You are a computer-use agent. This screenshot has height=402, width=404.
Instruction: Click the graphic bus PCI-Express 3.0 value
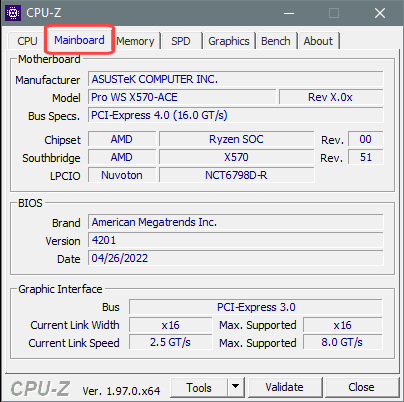click(x=256, y=307)
